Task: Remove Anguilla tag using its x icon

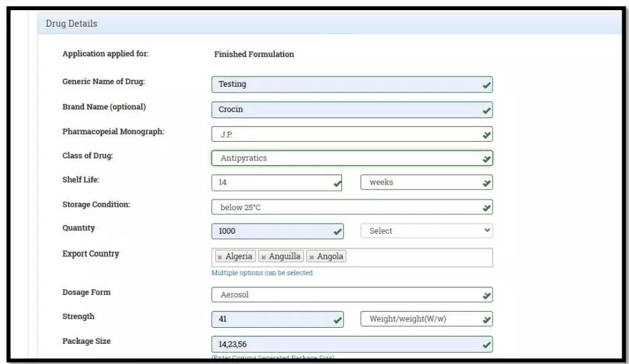Action: 263,257
